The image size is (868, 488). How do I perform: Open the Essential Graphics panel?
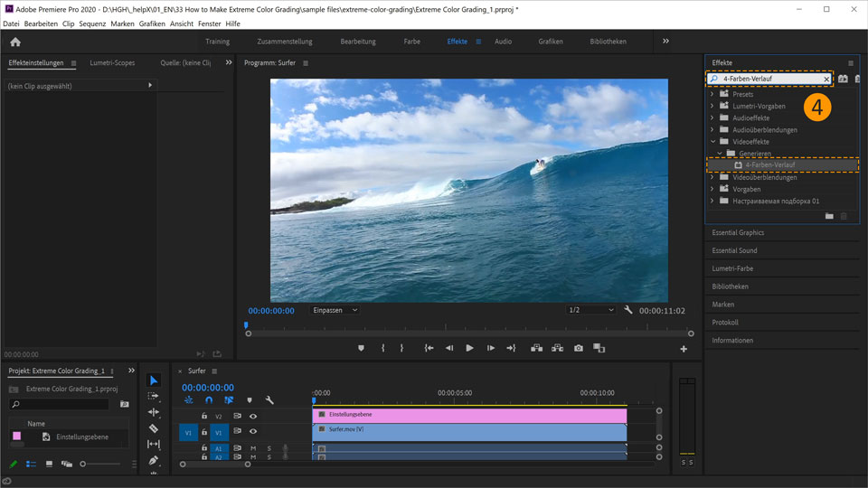pyautogui.click(x=738, y=232)
